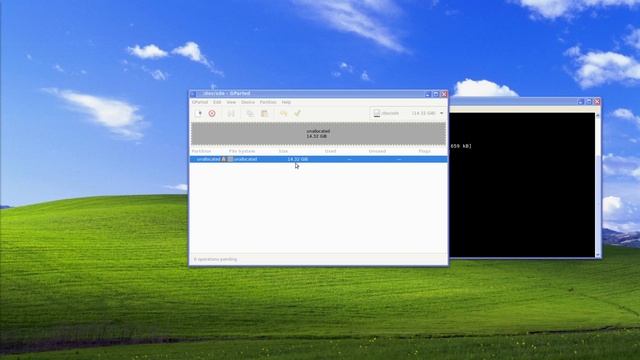Open the View menu
The image size is (640, 360).
[x=231, y=102]
